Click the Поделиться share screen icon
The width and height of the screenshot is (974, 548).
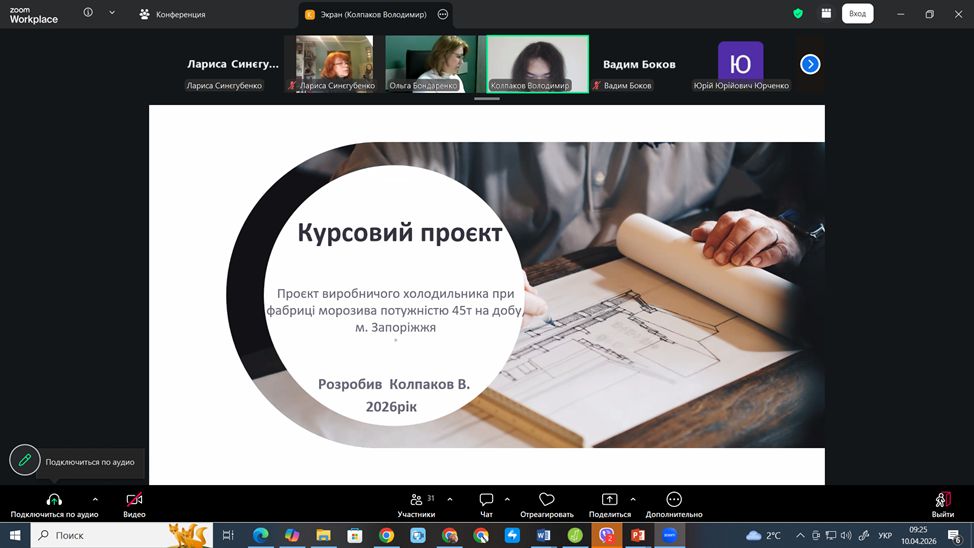coord(609,500)
